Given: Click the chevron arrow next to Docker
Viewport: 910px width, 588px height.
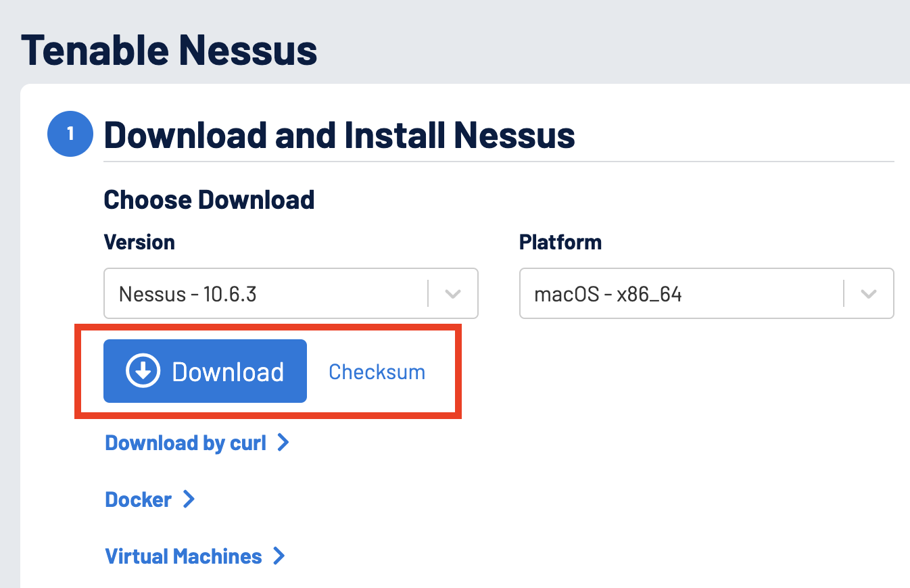Looking at the screenshot, I should tap(189, 499).
